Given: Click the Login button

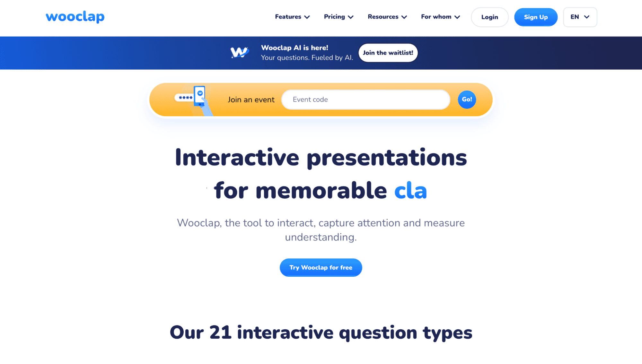Looking at the screenshot, I should pyautogui.click(x=490, y=17).
